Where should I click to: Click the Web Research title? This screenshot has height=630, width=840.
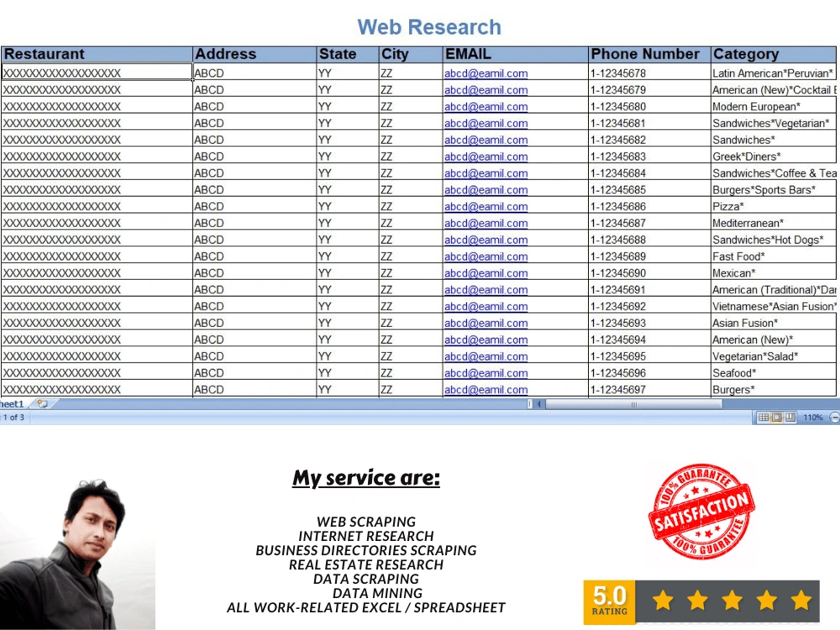coord(429,28)
